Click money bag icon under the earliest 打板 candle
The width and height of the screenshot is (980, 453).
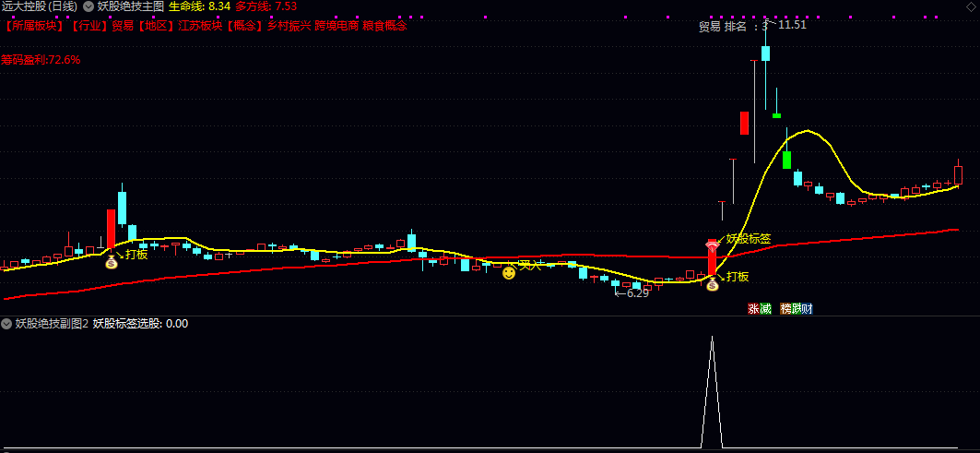tap(112, 262)
